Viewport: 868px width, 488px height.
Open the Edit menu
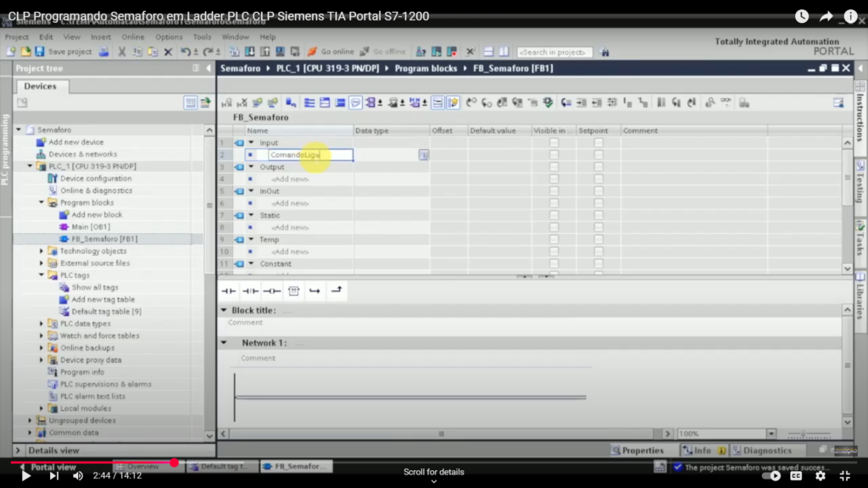pyautogui.click(x=46, y=37)
